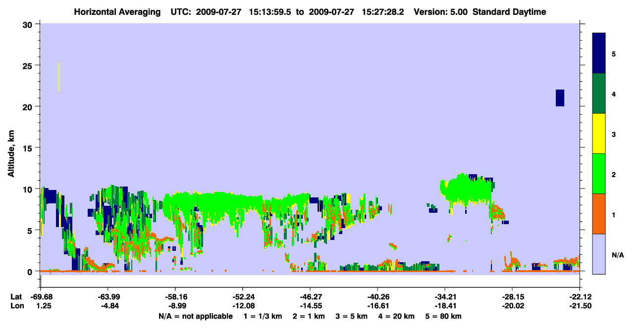Click the dark green level 4 legend swatch
This screenshot has height=330, width=644.
click(599, 94)
